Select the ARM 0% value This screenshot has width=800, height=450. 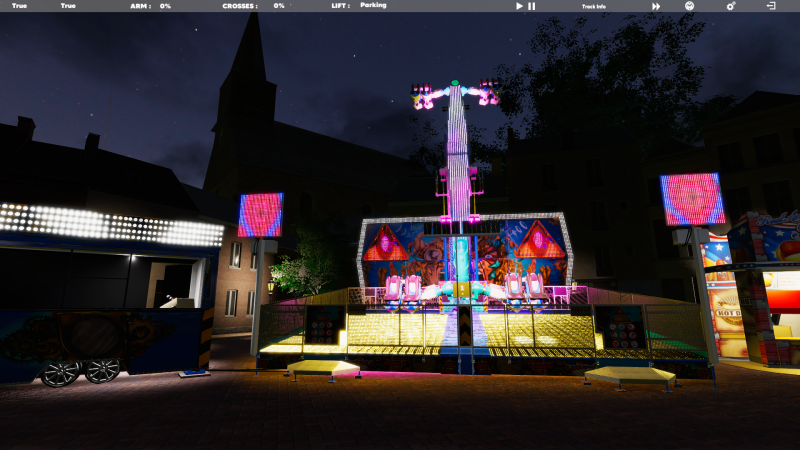tap(165, 6)
